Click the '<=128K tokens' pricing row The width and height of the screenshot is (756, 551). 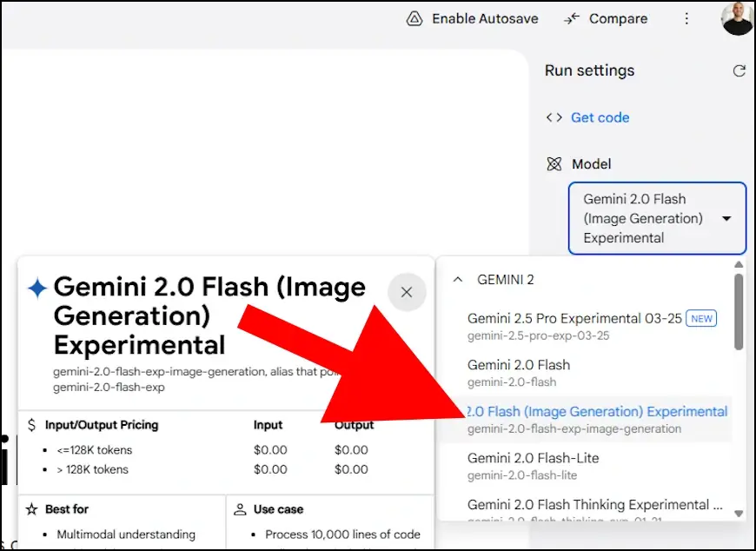[x=95, y=450]
